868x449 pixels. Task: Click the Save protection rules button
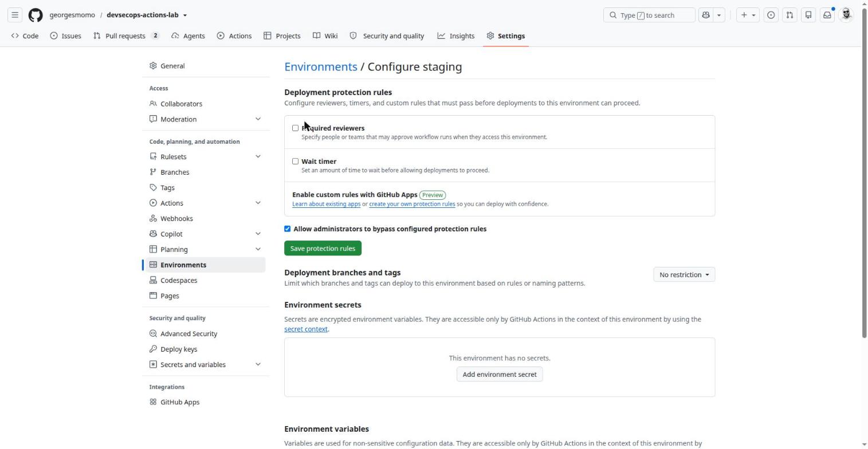323,249
